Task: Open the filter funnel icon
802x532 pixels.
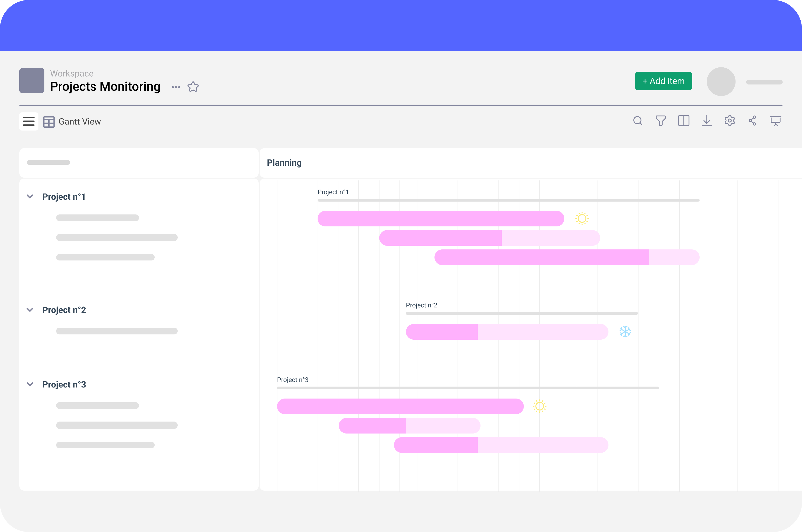Action: (x=660, y=121)
